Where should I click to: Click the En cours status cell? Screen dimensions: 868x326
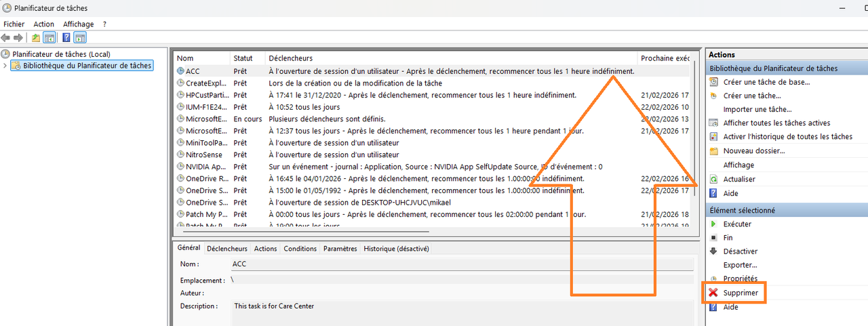pos(248,119)
